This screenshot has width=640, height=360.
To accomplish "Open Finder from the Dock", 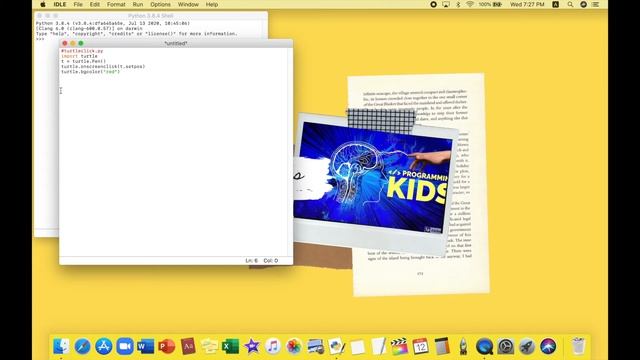I will 61,347.
